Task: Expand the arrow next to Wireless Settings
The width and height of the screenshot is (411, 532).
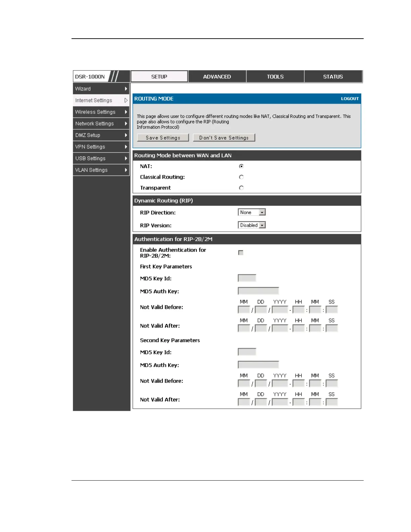Action: (126, 112)
